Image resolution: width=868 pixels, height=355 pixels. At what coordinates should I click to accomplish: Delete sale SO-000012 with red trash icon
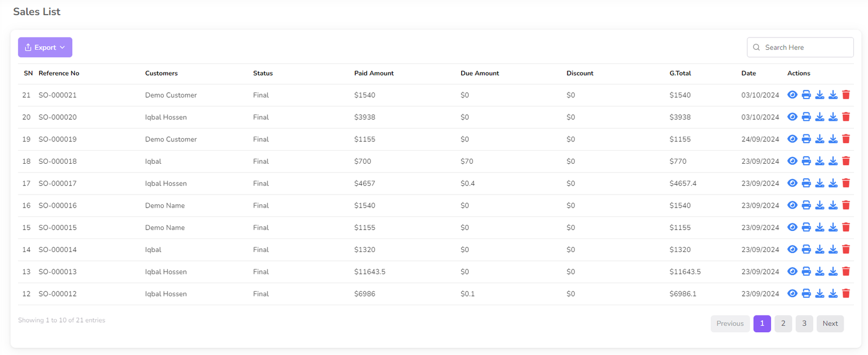846,294
